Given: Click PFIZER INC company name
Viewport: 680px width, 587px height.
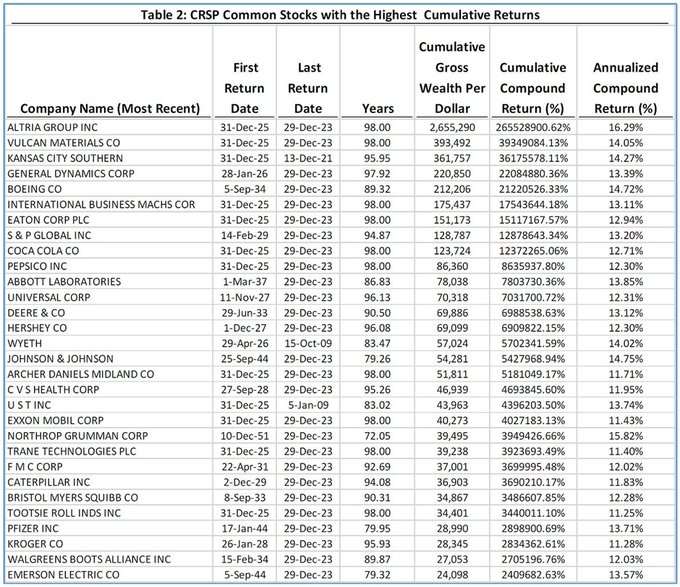Looking at the screenshot, I should (33, 528).
